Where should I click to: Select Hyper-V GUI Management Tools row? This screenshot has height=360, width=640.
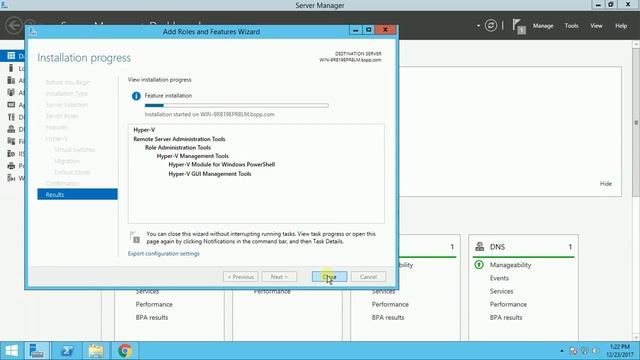coord(210,174)
